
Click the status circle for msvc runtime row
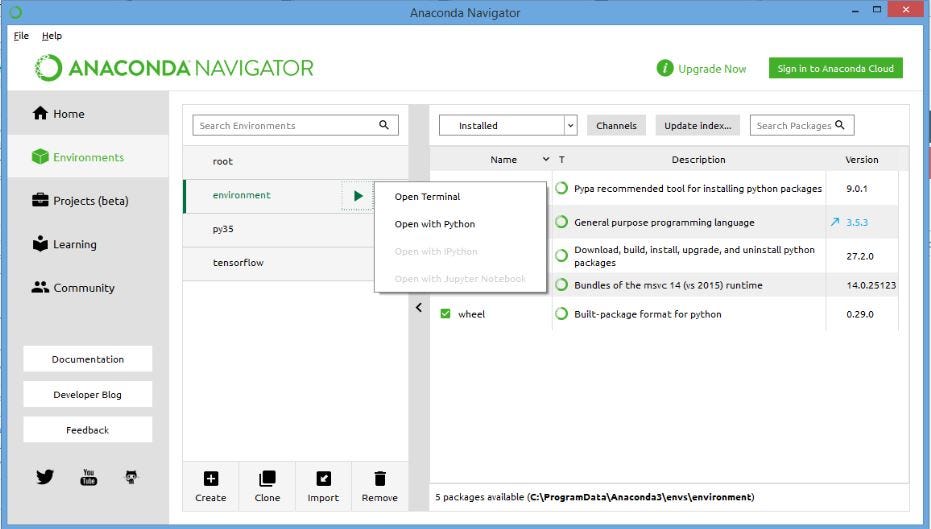tap(561, 285)
